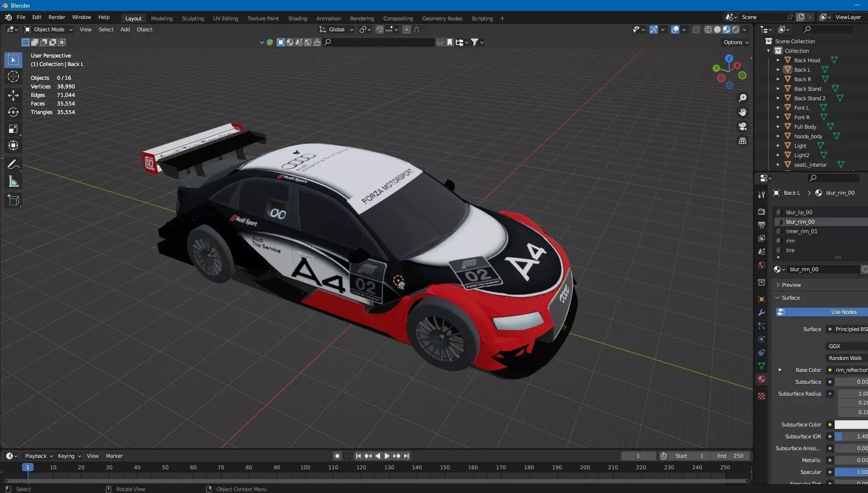Toggle snapping magnet
Viewport: 868px width, 493px height.
click(379, 29)
